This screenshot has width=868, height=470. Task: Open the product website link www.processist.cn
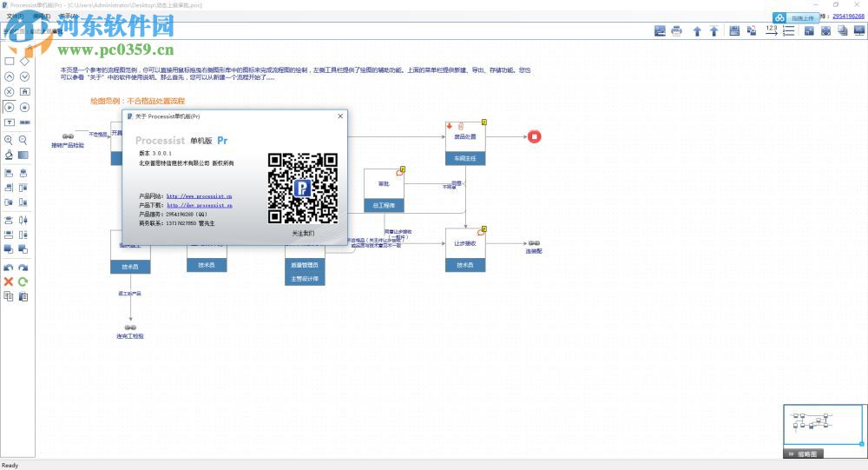pyautogui.click(x=200, y=196)
